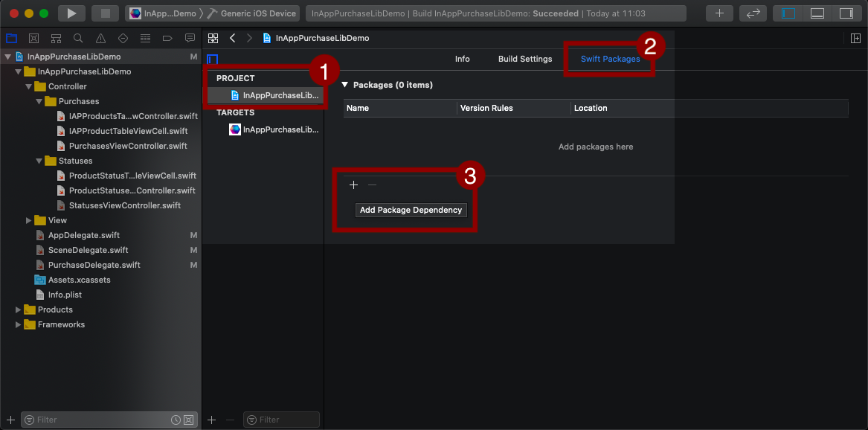
Task: Click the plus button at navigator bottom
Action: 10,420
